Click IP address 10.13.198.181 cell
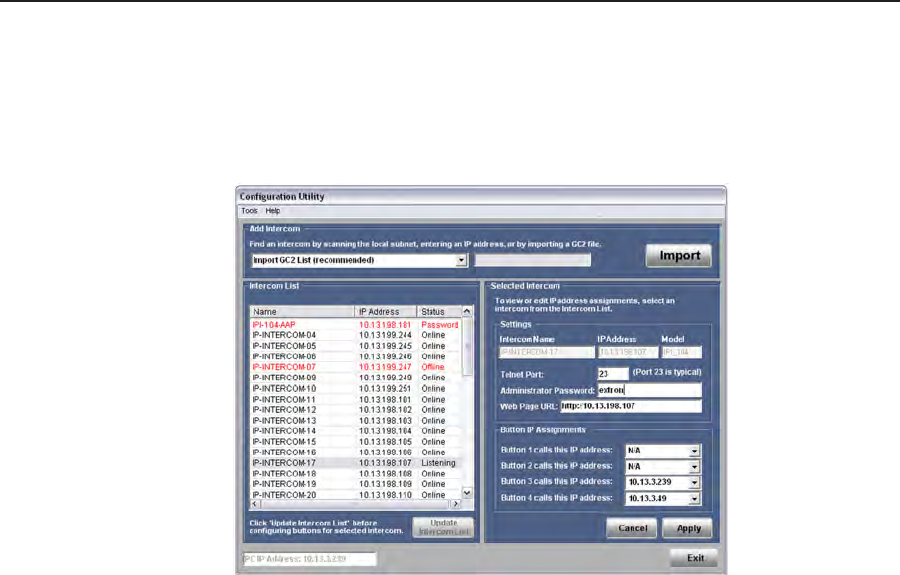The width and height of the screenshot is (900, 575). coord(385,325)
